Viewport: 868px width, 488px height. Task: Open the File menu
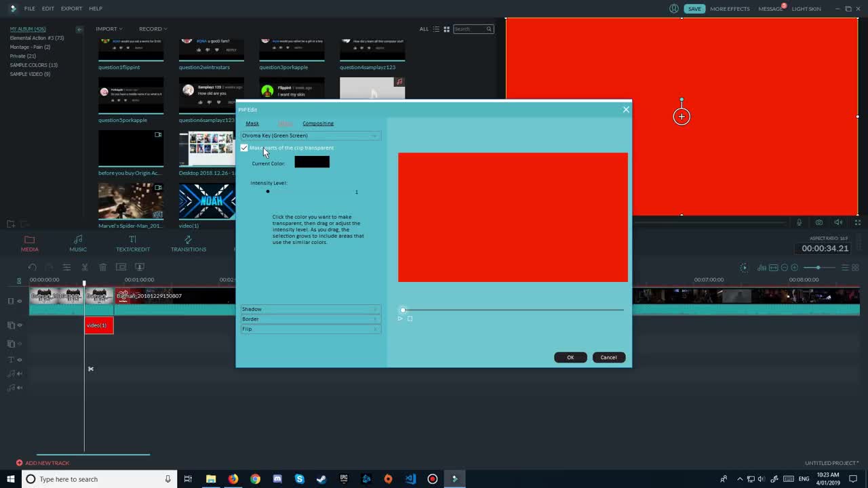30,9
